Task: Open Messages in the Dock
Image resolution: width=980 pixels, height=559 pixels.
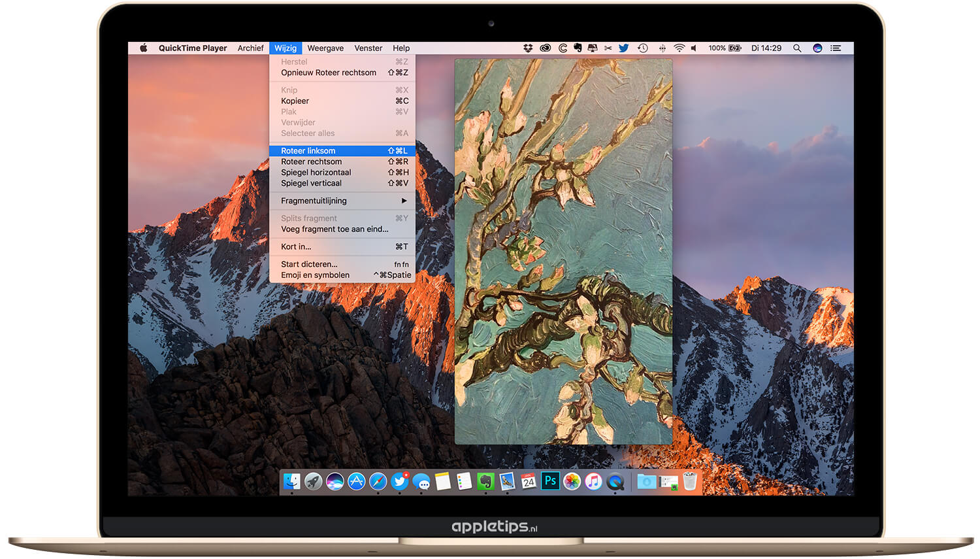Action: point(421,482)
